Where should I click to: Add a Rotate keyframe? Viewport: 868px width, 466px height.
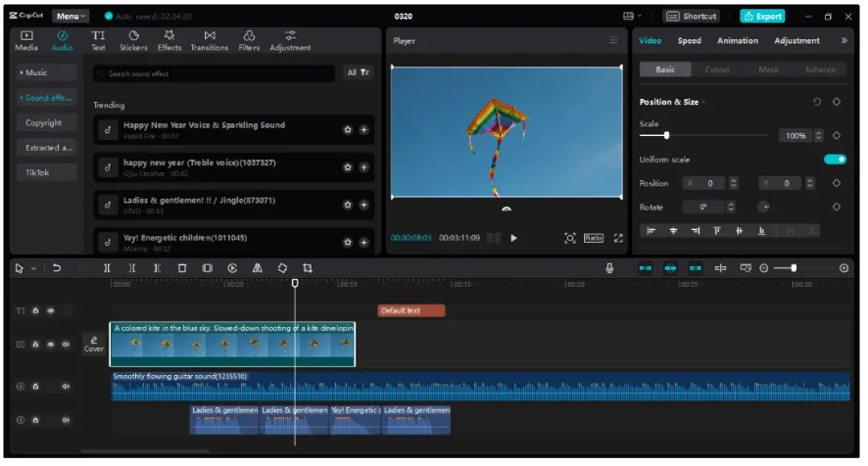tap(837, 207)
